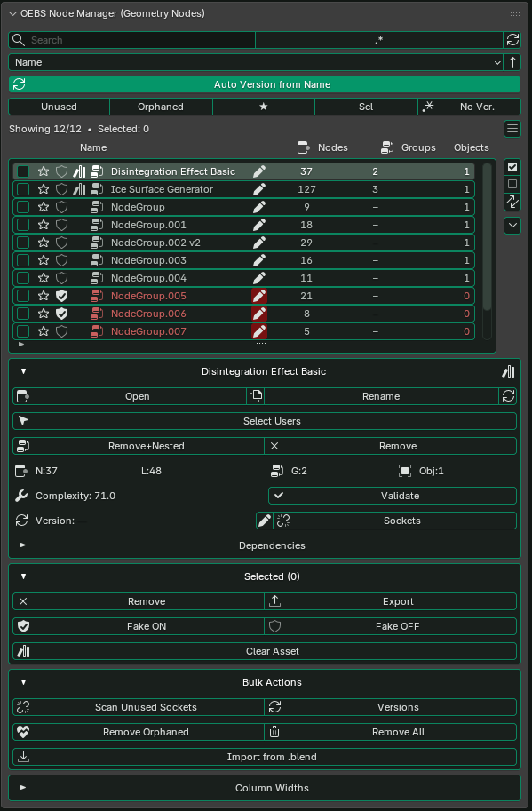Click the Search input field

click(x=131, y=40)
